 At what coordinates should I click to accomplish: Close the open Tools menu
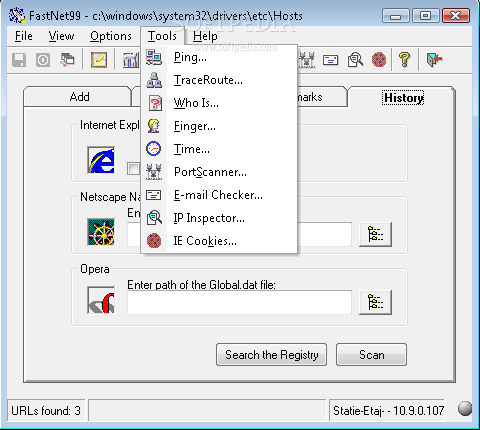(x=162, y=36)
